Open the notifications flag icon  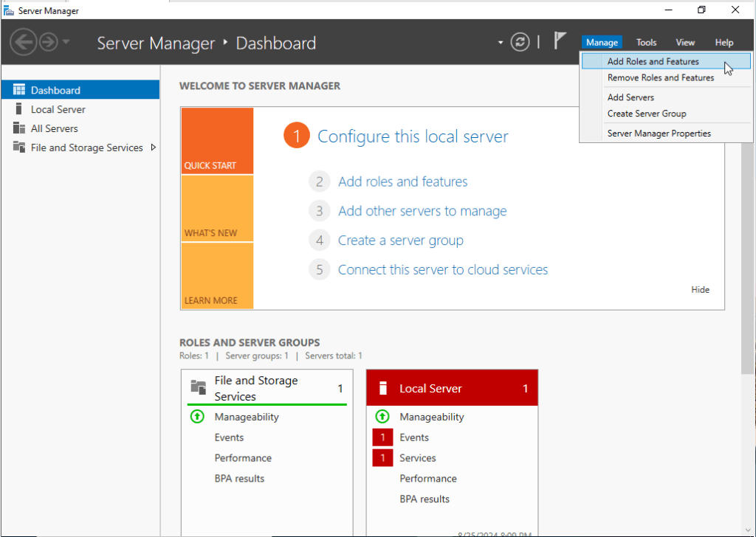pos(560,41)
